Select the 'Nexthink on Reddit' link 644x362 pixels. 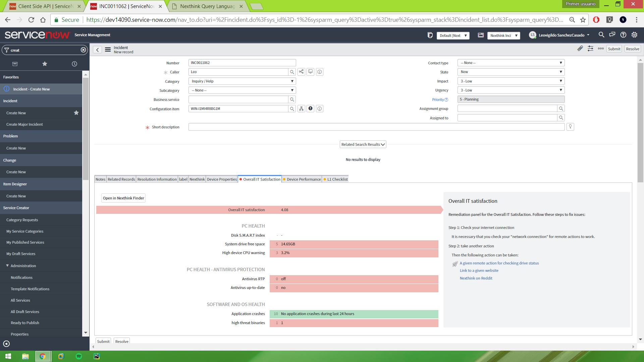point(476,278)
